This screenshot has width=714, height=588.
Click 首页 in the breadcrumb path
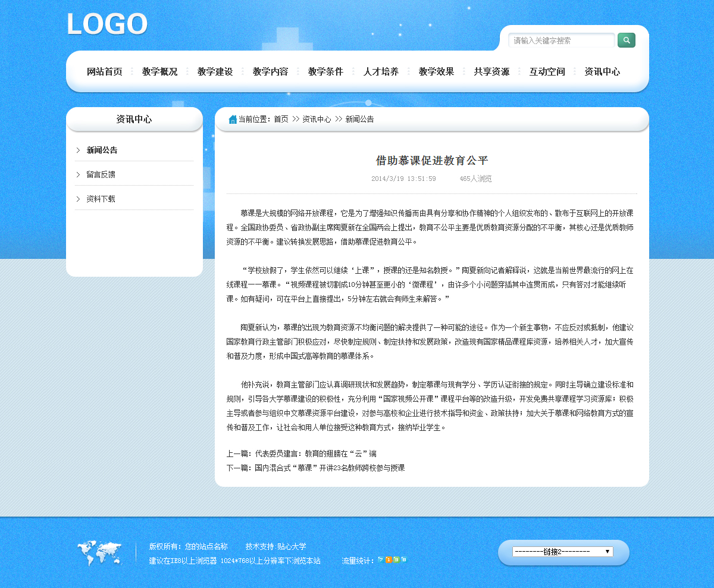click(x=281, y=120)
